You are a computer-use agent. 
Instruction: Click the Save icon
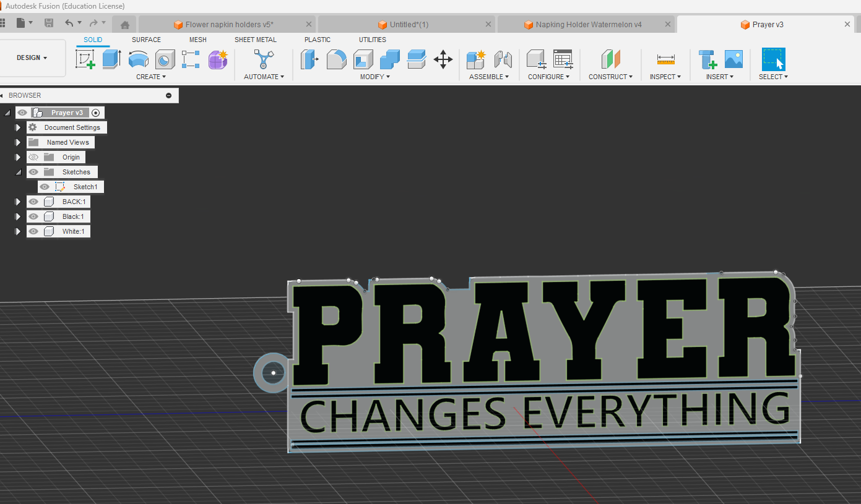tap(49, 23)
